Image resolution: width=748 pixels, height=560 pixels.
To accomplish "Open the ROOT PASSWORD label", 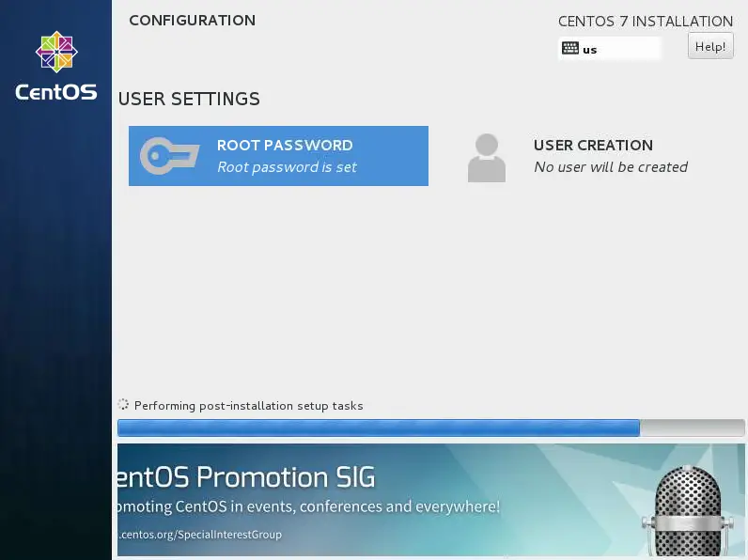I will [x=285, y=145].
